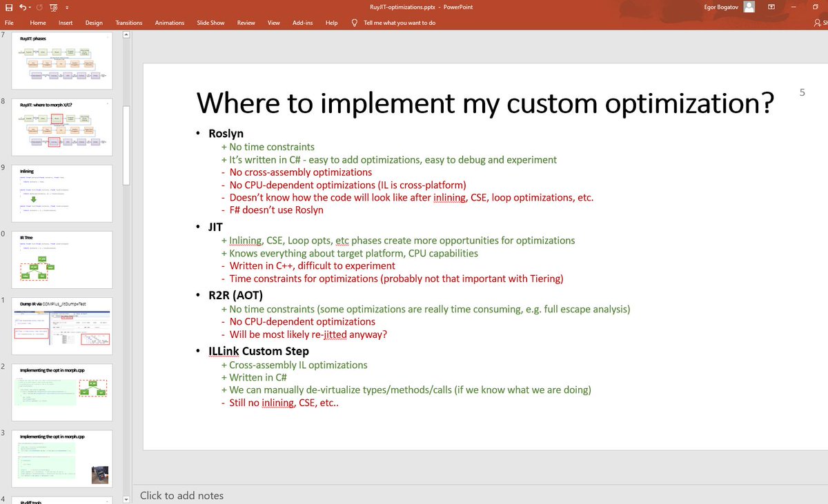Click the Tell me lightbulb icon

tap(355, 23)
